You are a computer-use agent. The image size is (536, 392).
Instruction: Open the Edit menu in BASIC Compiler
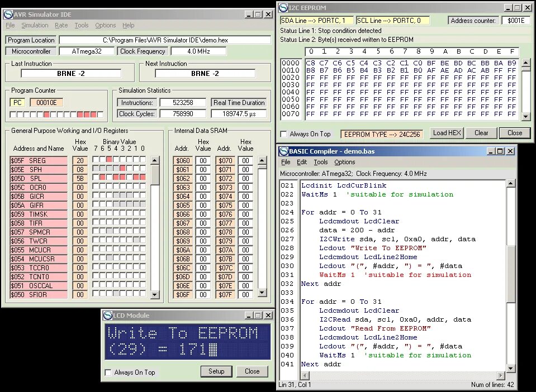coord(302,162)
